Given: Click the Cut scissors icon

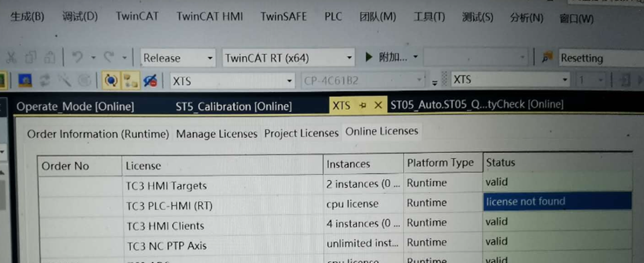Looking at the screenshot, I should 11,58.
